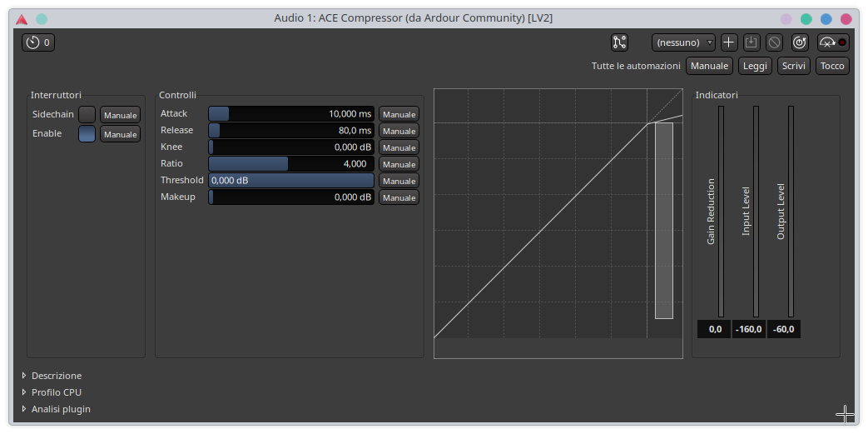Screen dimensions: 868x434
Task: Toggle the solo-isolate meter icon button
Action: [x=833, y=42]
